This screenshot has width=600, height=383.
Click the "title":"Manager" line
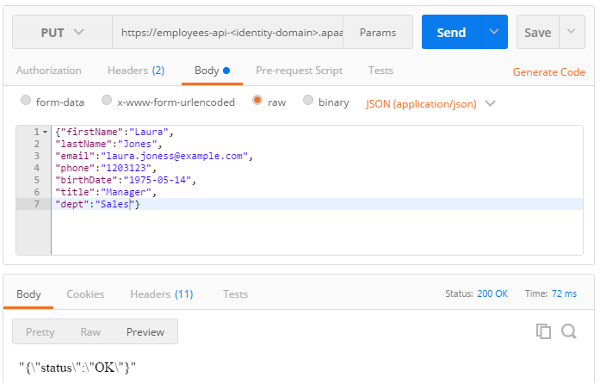[x=106, y=192]
